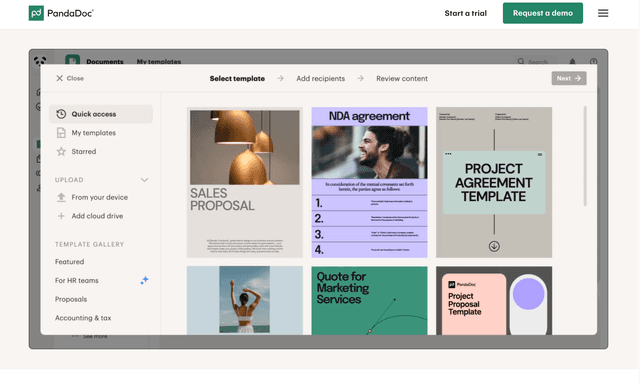Click the Quick access clock icon

coord(61,114)
